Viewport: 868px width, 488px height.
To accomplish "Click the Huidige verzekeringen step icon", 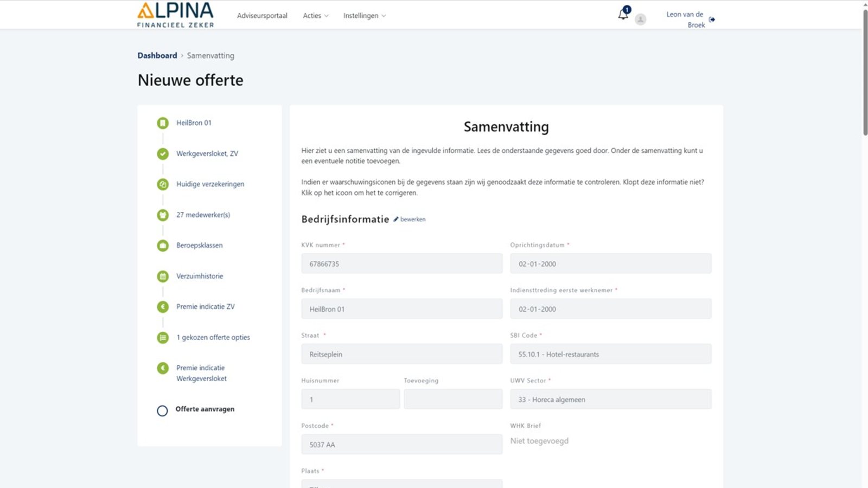I will click(x=163, y=184).
